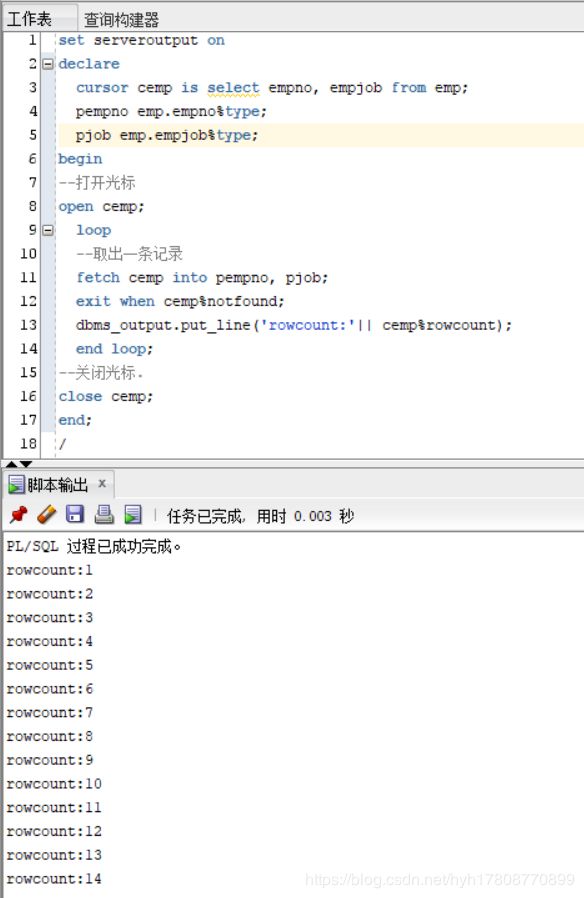Click the underlined 'select' keyword

pos(233,88)
